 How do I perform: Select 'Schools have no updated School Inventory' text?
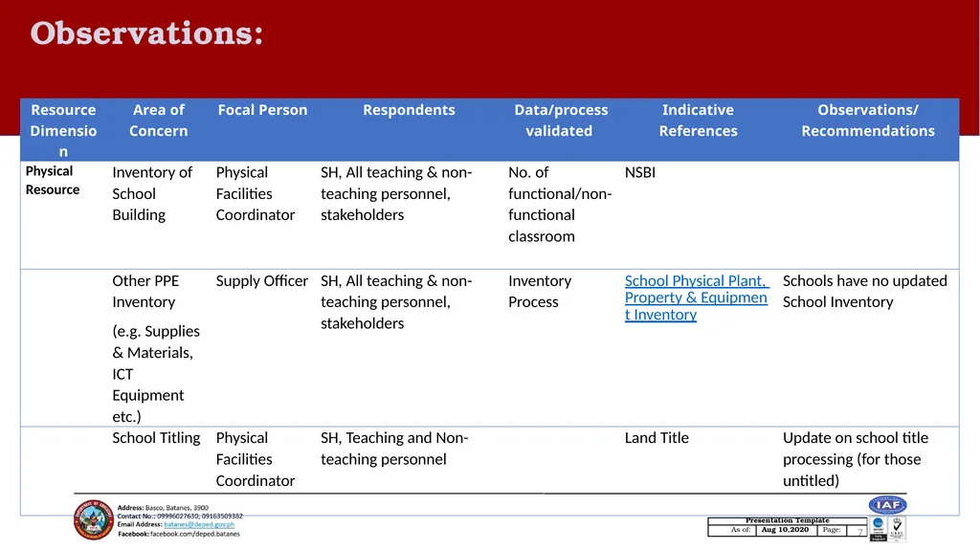865,291
